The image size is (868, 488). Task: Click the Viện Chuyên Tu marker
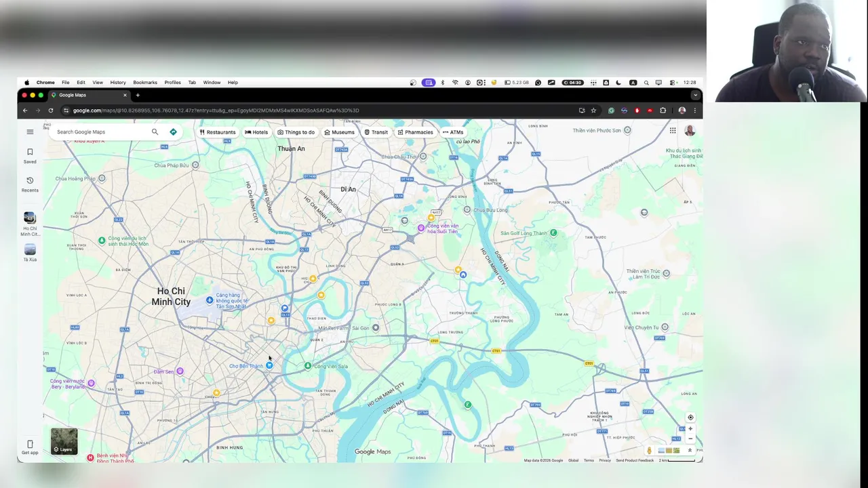click(x=665, y=327)
